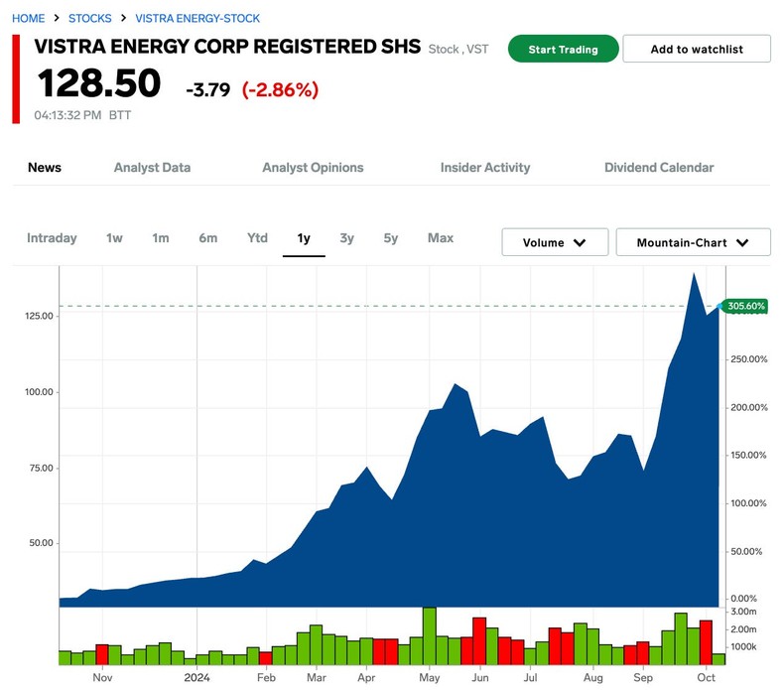Image resolution: width=784 pixels, height=690 pixels.
Task: Show the Dividend Calendar tab
Action: coord(659,168)
